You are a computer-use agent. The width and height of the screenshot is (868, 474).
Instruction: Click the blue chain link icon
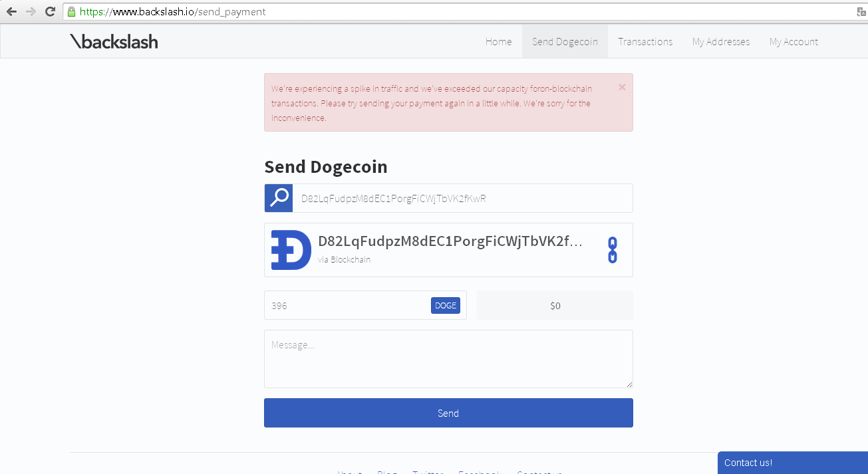tap(613, 250)
